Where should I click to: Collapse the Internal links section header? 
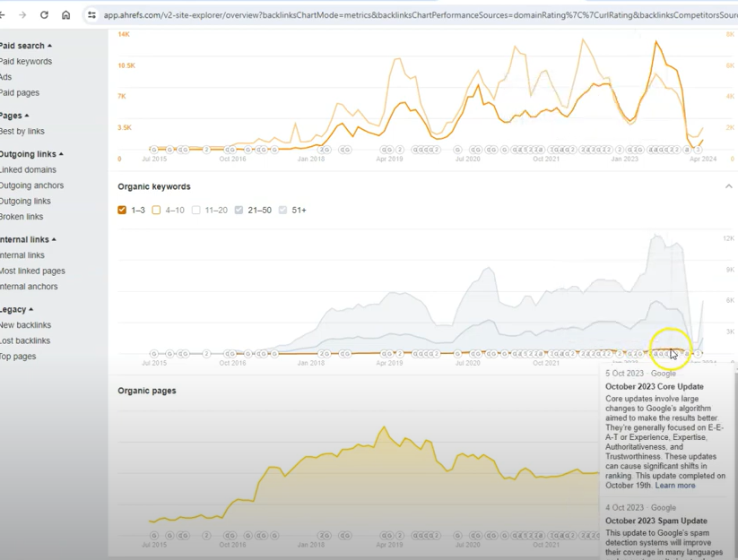(28, 240)
